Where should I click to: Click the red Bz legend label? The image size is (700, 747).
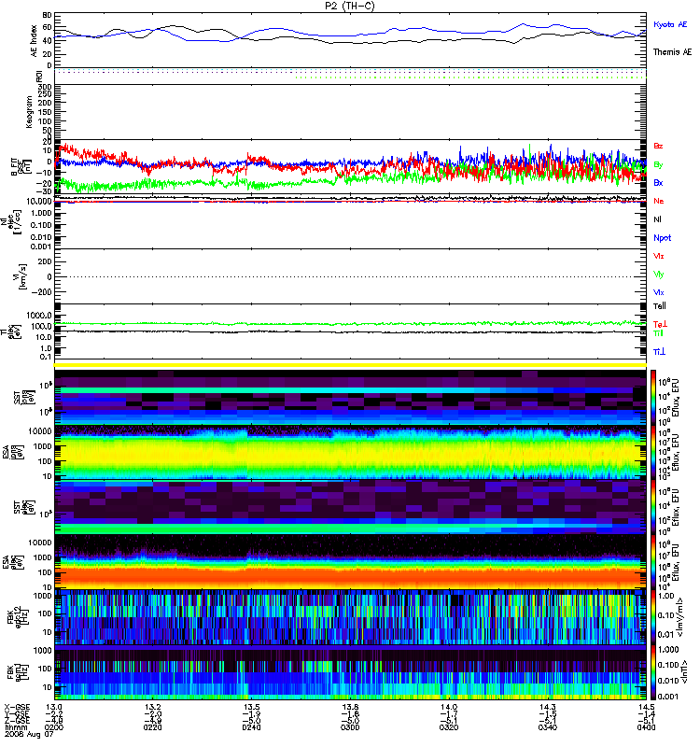(658, 146)
